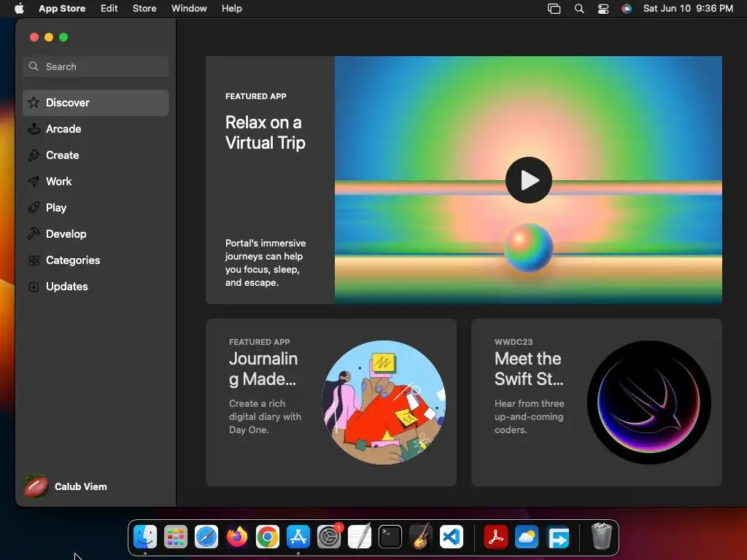Select Updates label in sidebar

[66, 287]
